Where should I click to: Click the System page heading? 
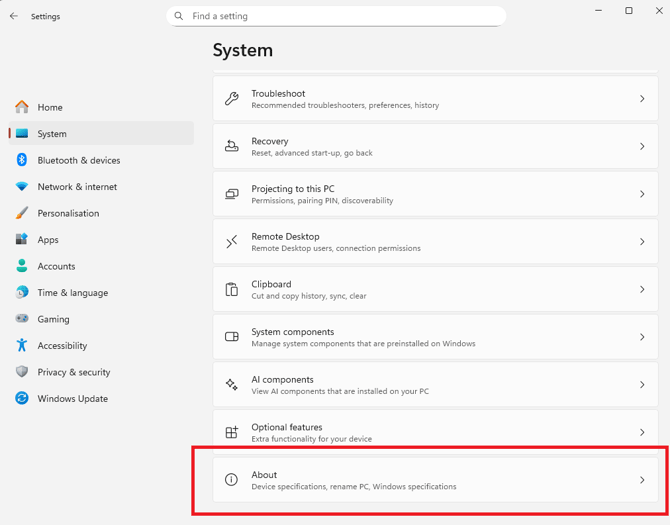point(243,50)
